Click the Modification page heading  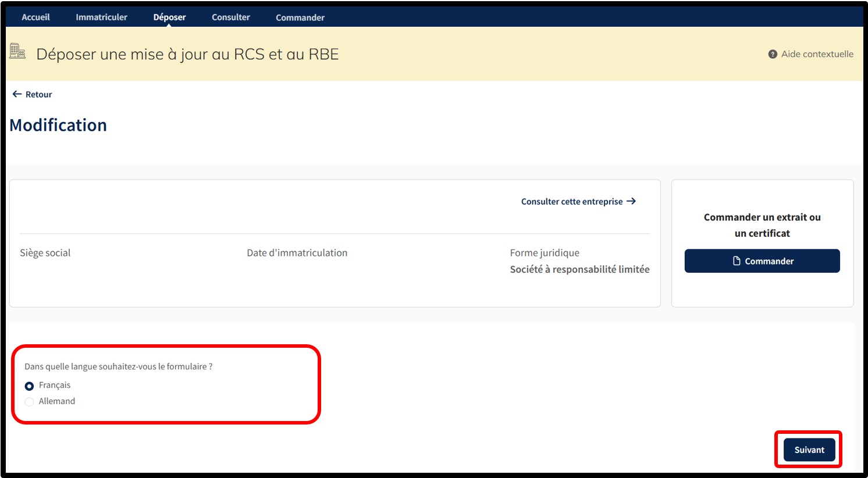click(x=58, y=125)
